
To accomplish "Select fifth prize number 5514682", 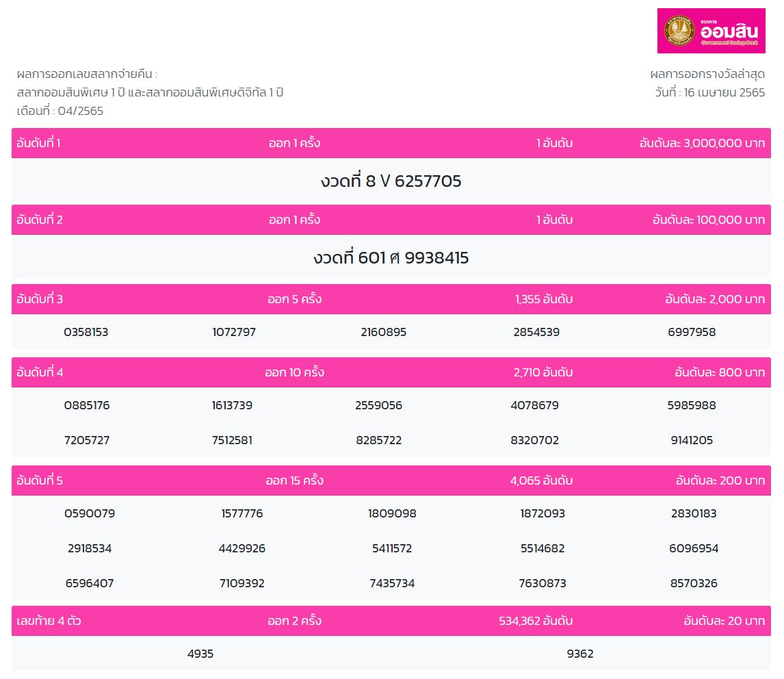I will point(543,548).
